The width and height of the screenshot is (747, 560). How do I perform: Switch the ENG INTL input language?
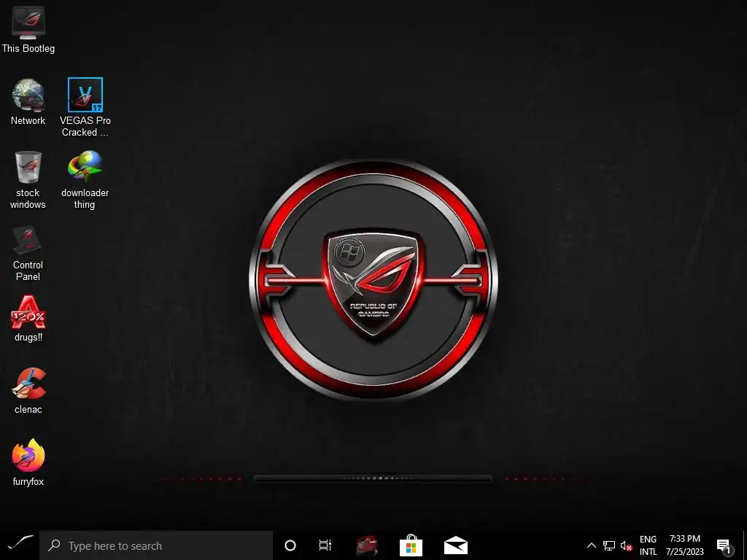(x=648, y=545)
